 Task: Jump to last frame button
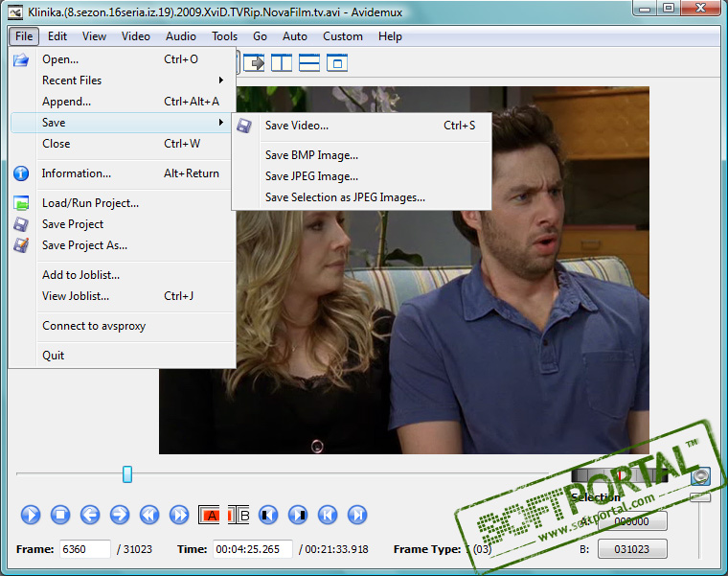tap(357, 515)
